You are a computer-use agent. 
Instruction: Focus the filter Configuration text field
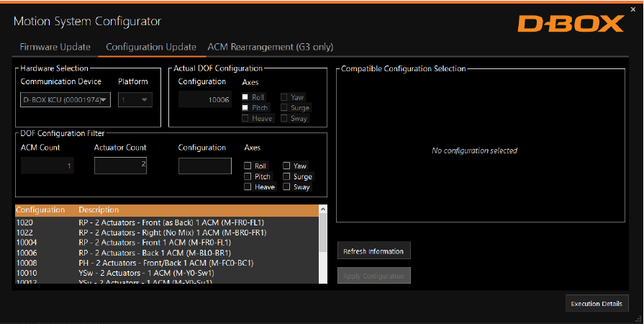205,166
